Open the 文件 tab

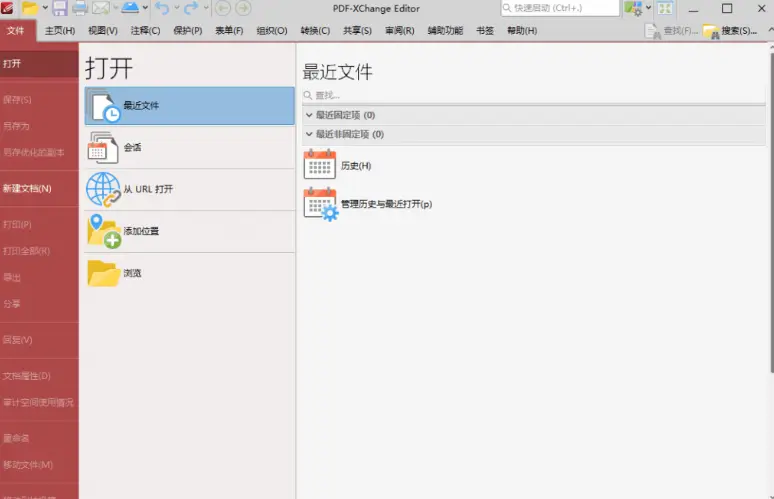[x=15, y=31]
